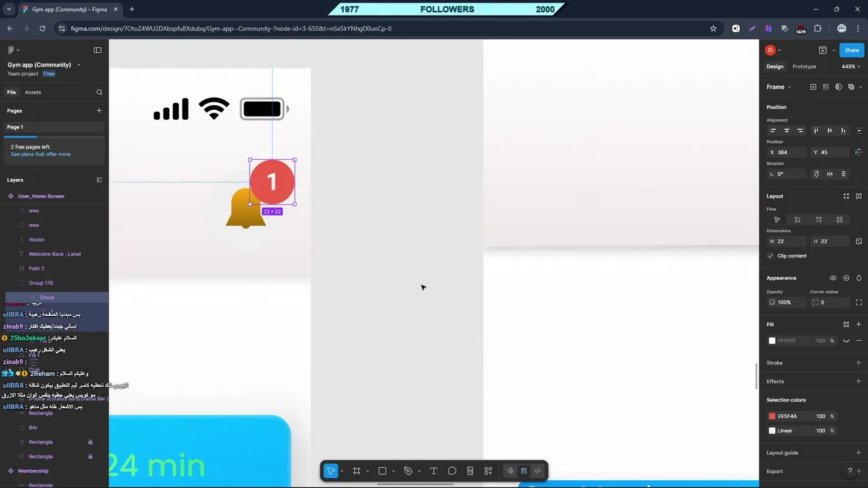Add a new Fill with plus
This screenshot has width=868, height=488.
pyautogui.click(x=859, y=325)
